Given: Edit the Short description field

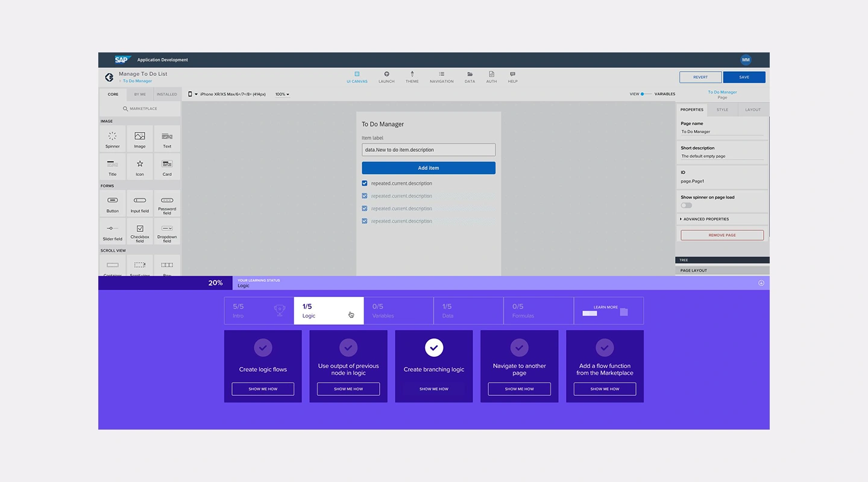Looking at the screenshot, I should [722, 156].
